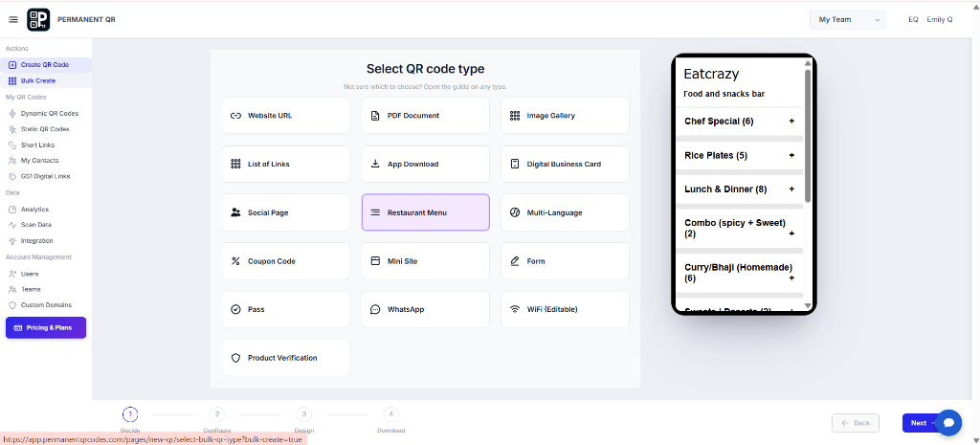Click Pricing & Plans button
The image size is (980, 445).
46,327
